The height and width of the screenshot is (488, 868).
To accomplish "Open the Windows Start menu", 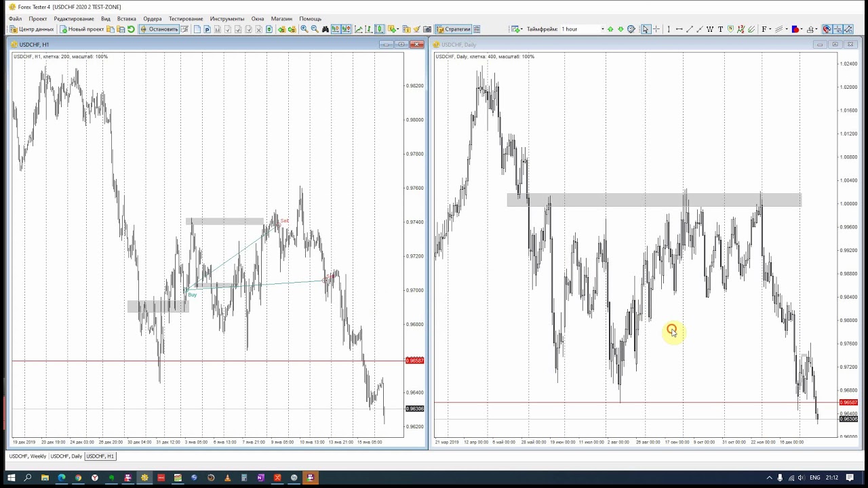I will [11, 478].
